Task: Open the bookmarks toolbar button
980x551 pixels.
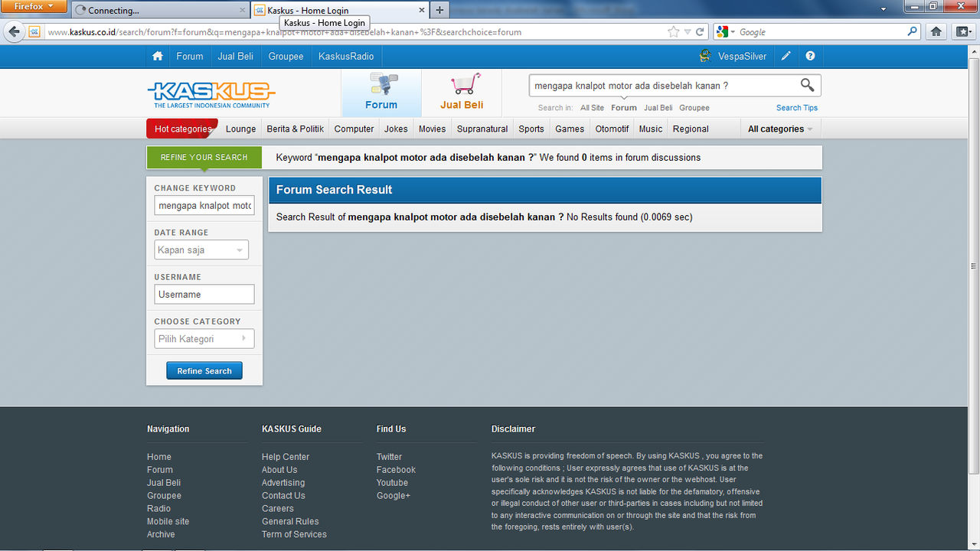Action: coord(962,32)
